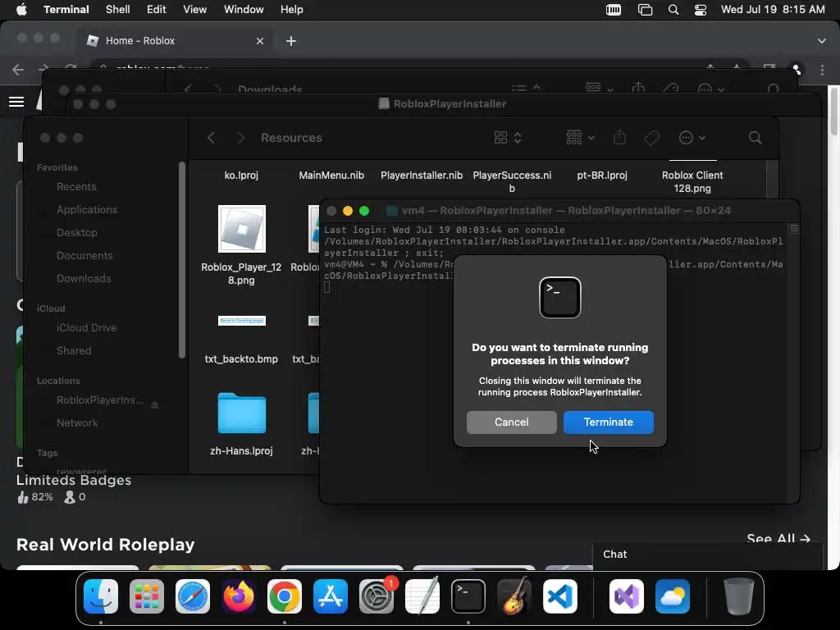Open TextEdit from the Dock

click(422, 596)
